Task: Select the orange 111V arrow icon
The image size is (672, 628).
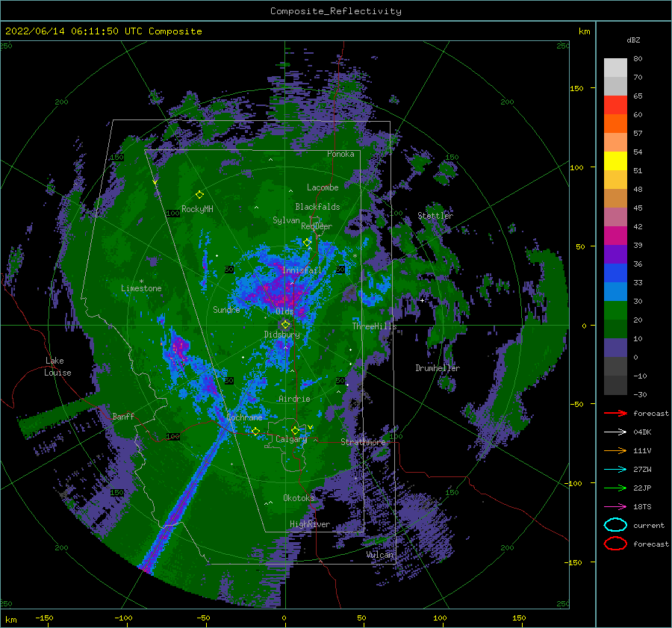Action: (x=615, y=450)
